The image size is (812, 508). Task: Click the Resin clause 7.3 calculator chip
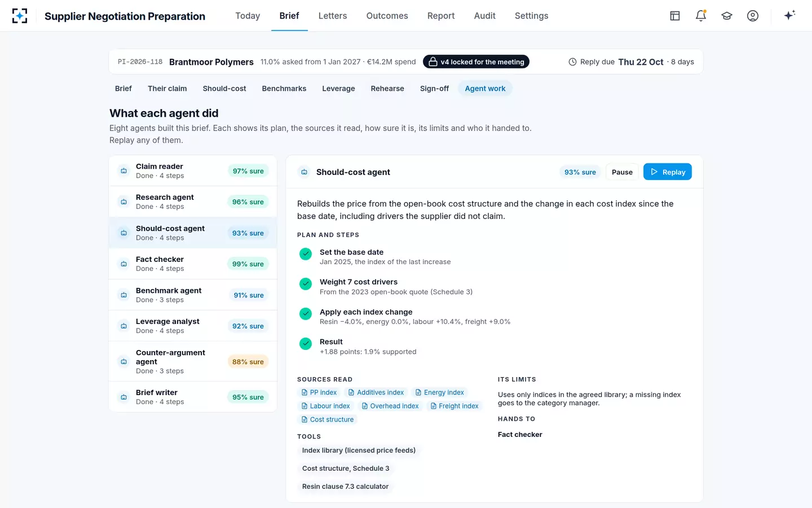pyautogui.click(x=345, y=487)
